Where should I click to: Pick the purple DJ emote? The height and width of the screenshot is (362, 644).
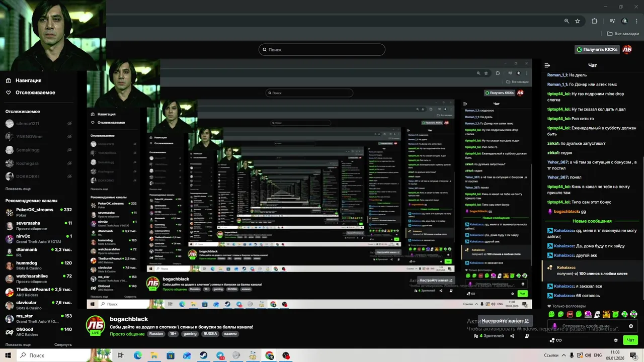point(588,314)
